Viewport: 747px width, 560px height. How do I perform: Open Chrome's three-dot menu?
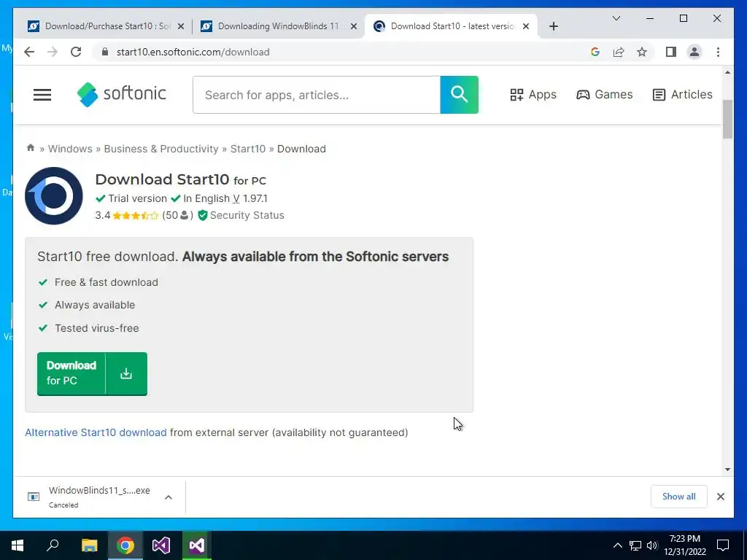pos(718,52)
